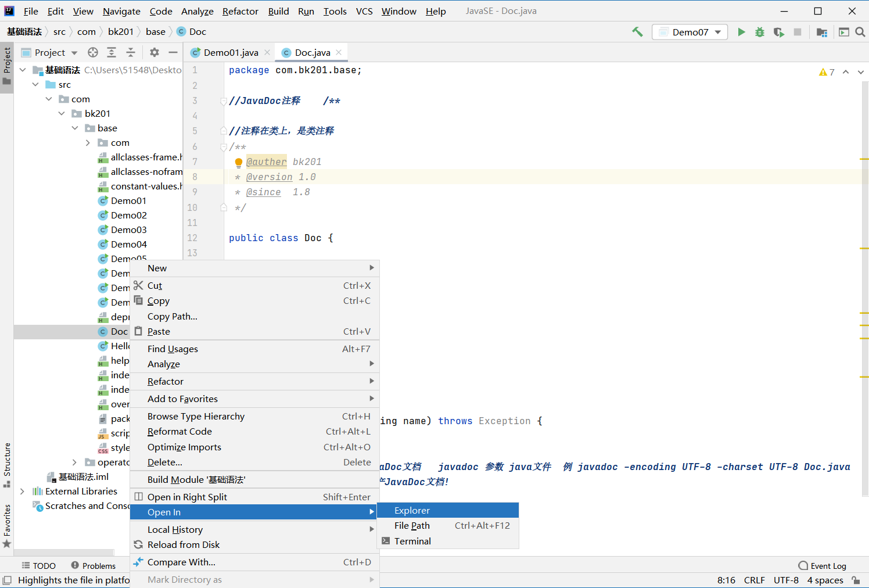This screenshot has height=588, width=869.
Task: Hide the Project tool window with the minus icon
Action: (173, 52)
